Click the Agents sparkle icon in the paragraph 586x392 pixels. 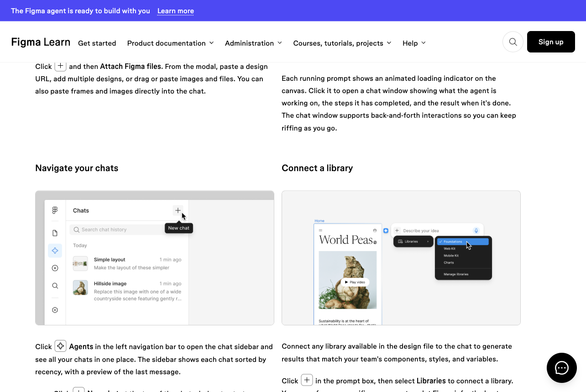click(x=61, y=346)
